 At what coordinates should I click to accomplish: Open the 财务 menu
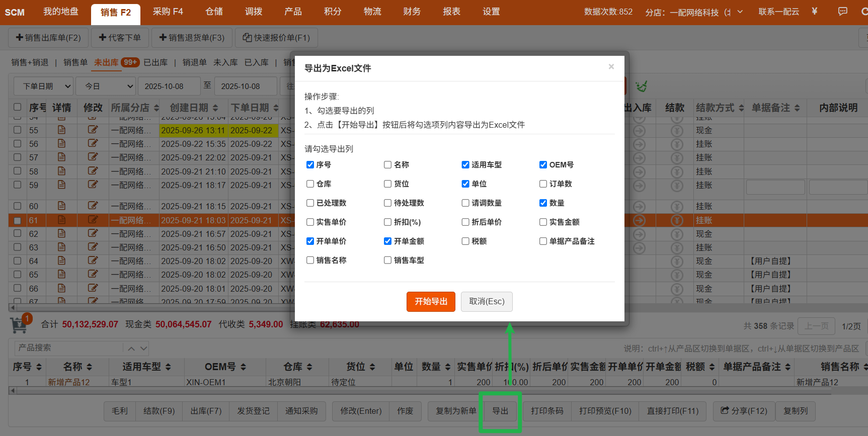pos(412,12)
